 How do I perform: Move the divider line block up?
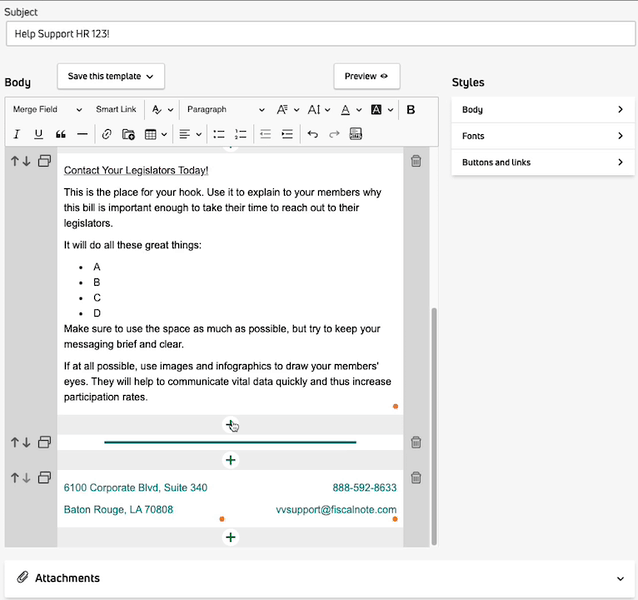(15, 442)
